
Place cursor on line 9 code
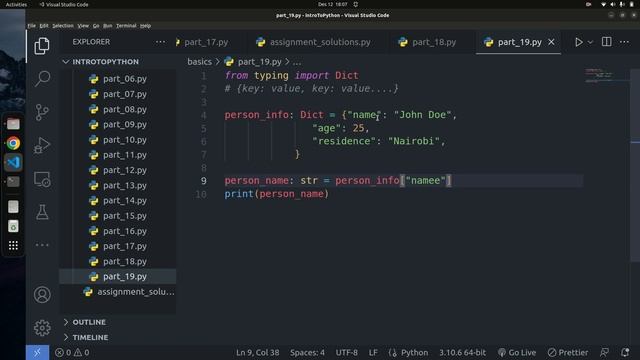[338, 181]
